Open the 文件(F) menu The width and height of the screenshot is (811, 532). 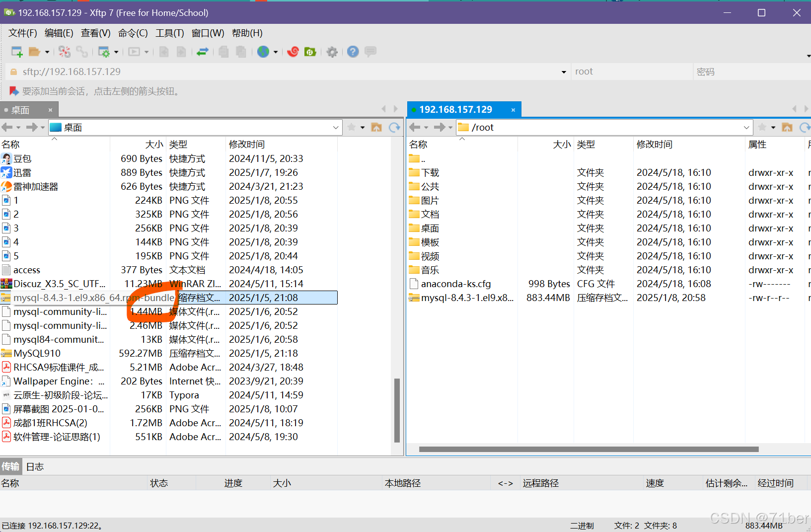click(x=23, y=33)
